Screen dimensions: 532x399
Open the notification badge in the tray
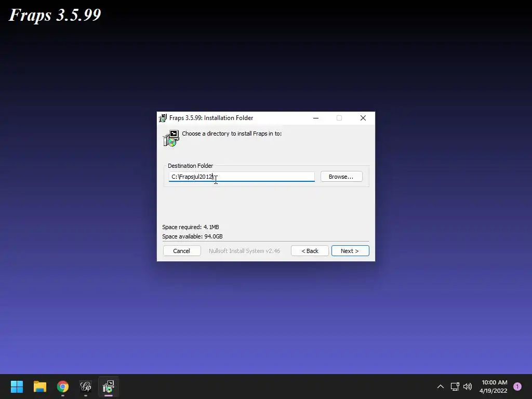pos(517,387)
